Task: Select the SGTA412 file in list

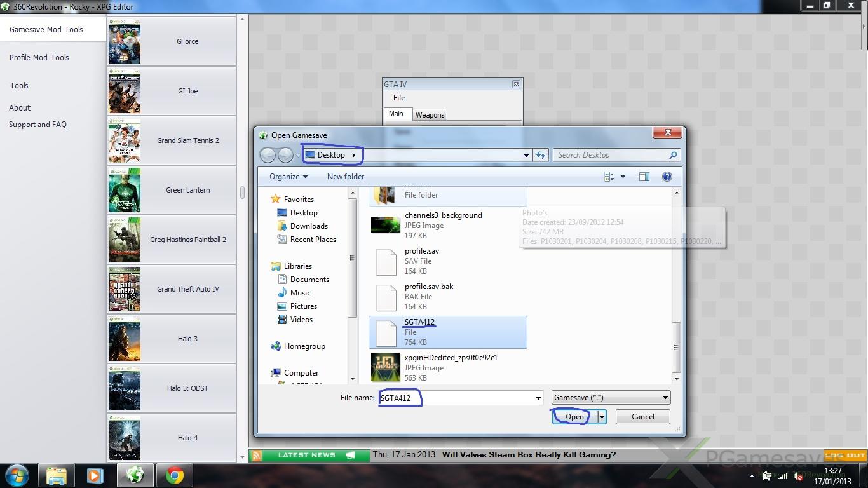Action: [x=447, y=332]
